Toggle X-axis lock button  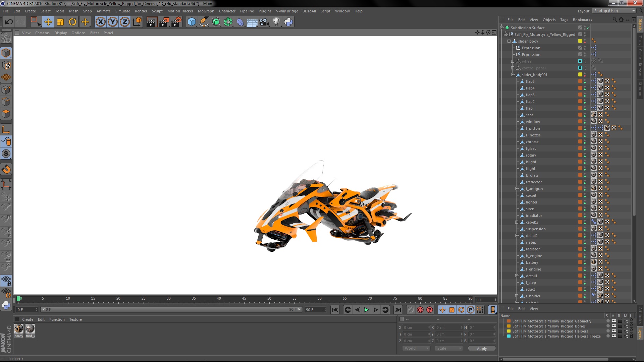(x=100, y=22)
